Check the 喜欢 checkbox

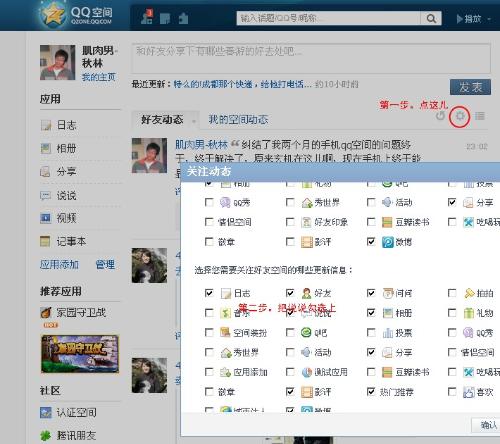(x=452, y=392)
